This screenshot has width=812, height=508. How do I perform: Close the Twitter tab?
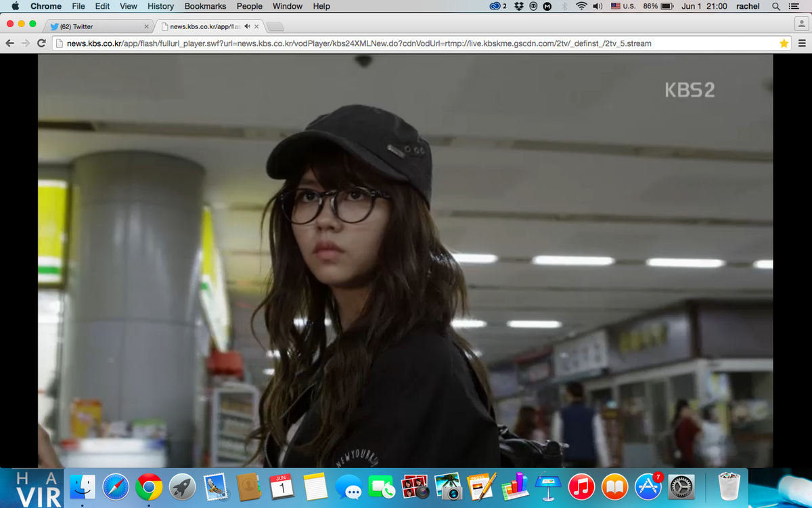click(x=146, y=26)
